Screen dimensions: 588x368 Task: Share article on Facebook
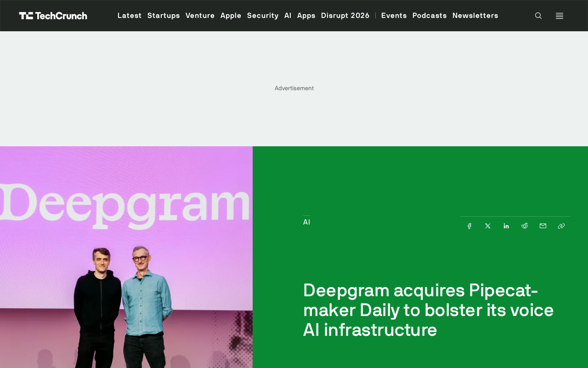pos(469,226)
